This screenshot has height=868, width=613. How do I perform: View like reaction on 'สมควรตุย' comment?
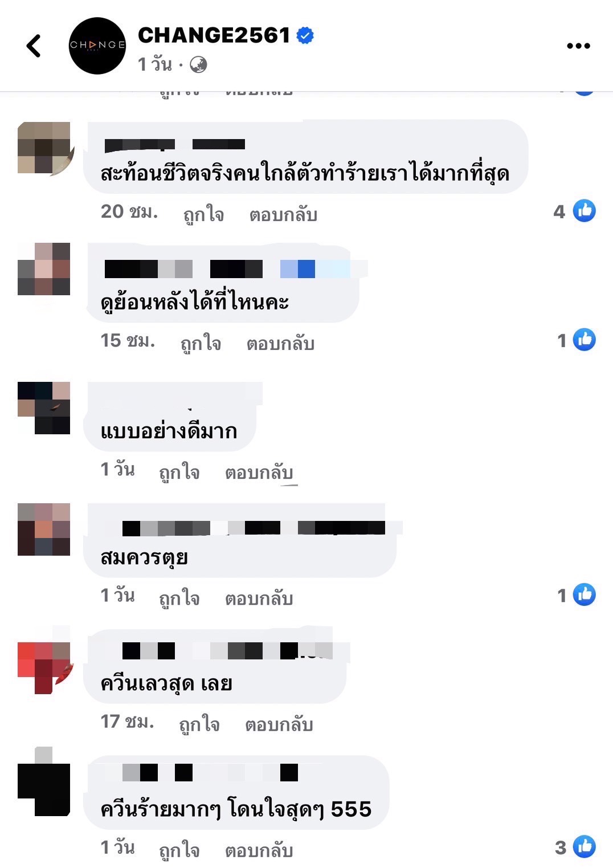584,594
